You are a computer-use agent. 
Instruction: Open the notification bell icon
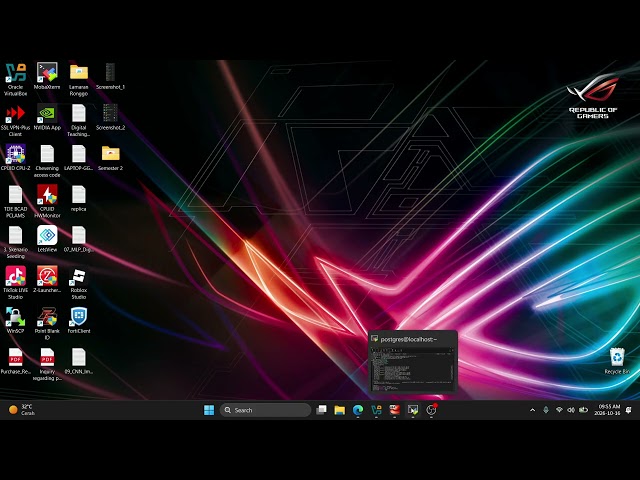point(629,410)
